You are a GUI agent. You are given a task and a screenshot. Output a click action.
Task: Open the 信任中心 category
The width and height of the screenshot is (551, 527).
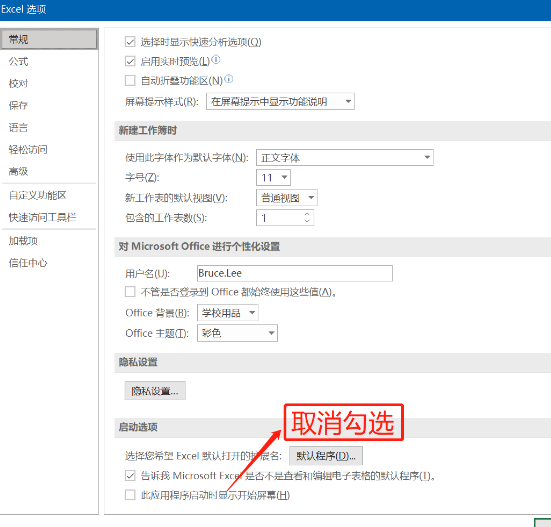pos(28,263)
